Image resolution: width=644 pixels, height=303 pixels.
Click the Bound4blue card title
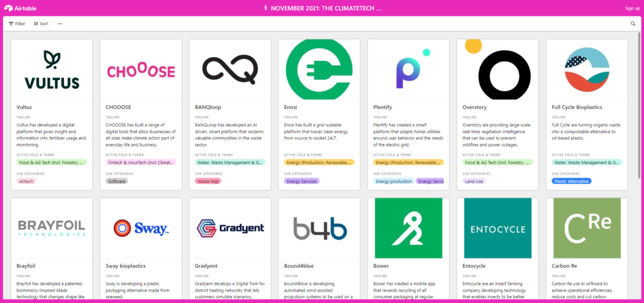pos(299,266)
